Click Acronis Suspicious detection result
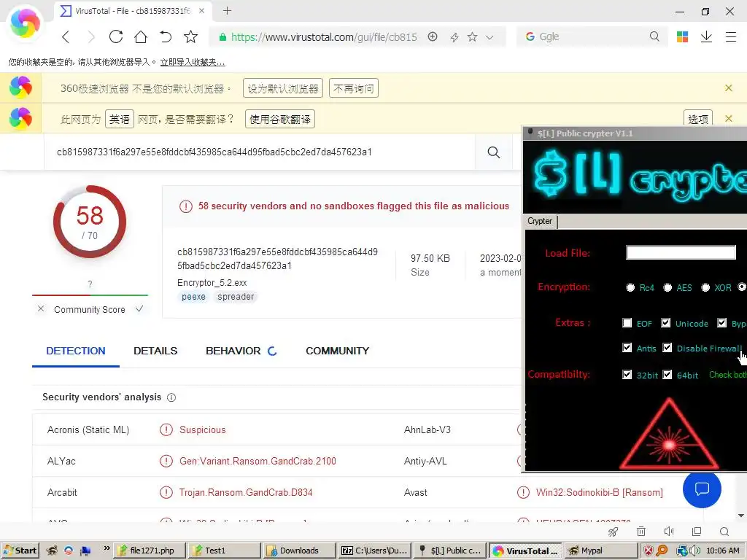Viewport: 747px width, 560px height. coord(203,429)
